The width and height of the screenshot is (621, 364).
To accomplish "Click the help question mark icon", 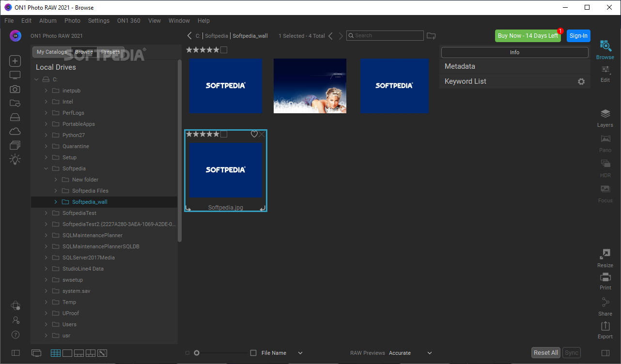I will 16,334.
